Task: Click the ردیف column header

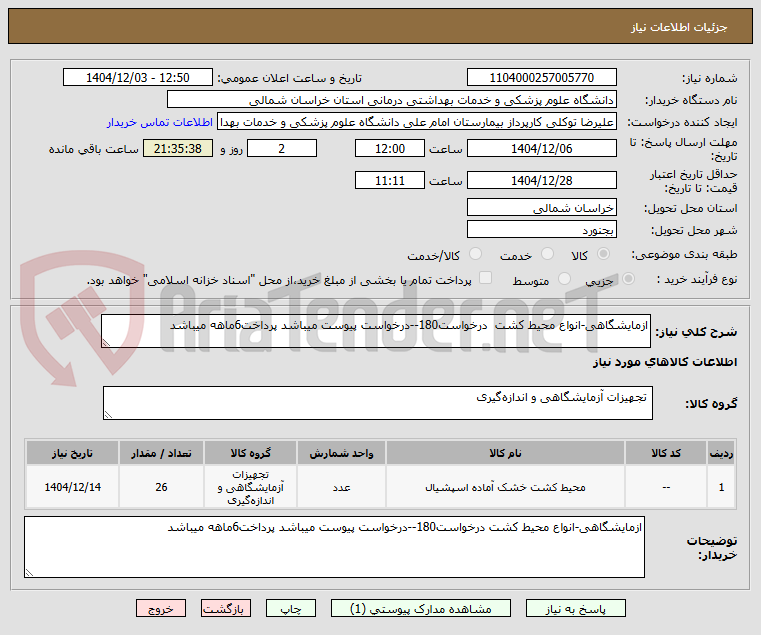Action: (721, 453)
